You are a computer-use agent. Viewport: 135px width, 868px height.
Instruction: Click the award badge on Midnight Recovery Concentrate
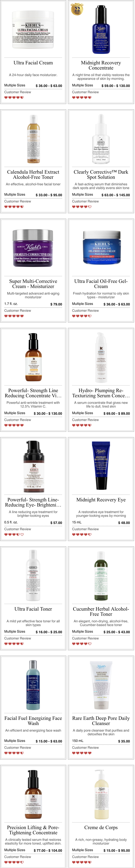point(77,9)
